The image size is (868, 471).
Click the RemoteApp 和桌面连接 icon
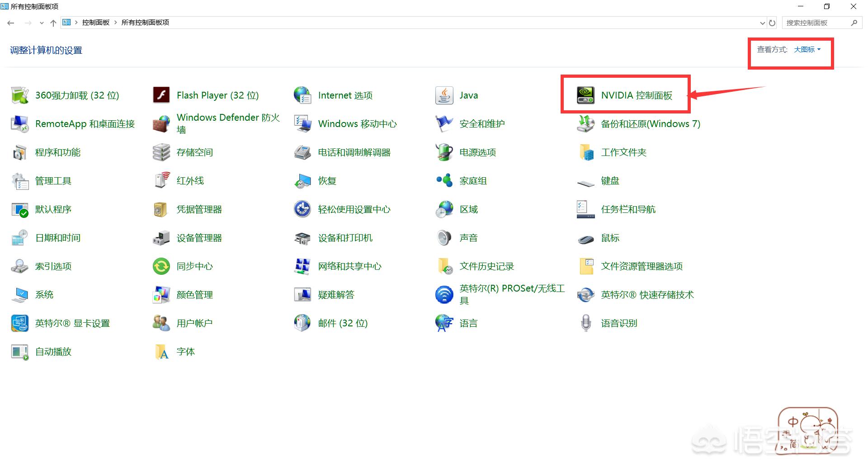point(19,124)
